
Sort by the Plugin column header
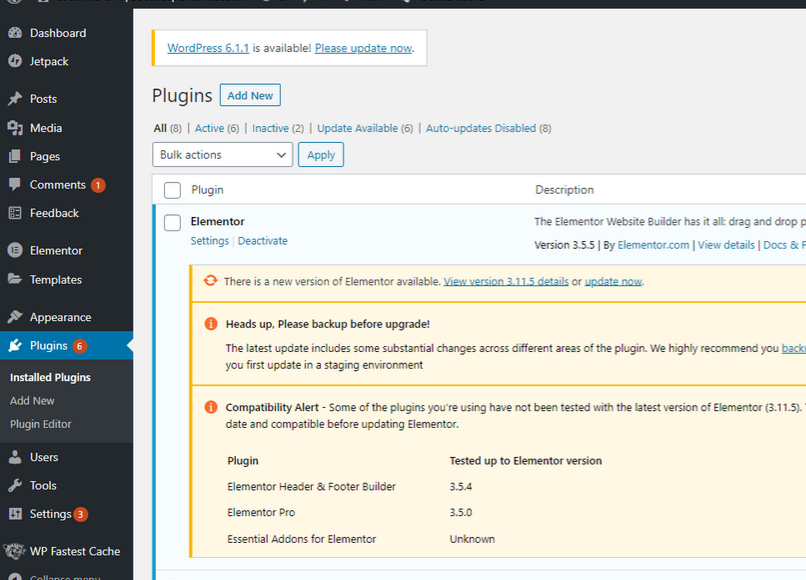tap(208, 190)
